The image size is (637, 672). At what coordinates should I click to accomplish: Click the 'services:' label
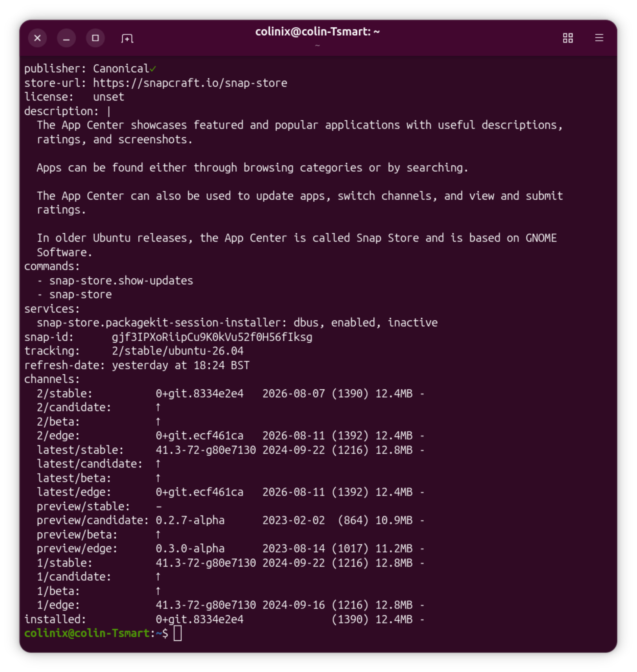52,309
